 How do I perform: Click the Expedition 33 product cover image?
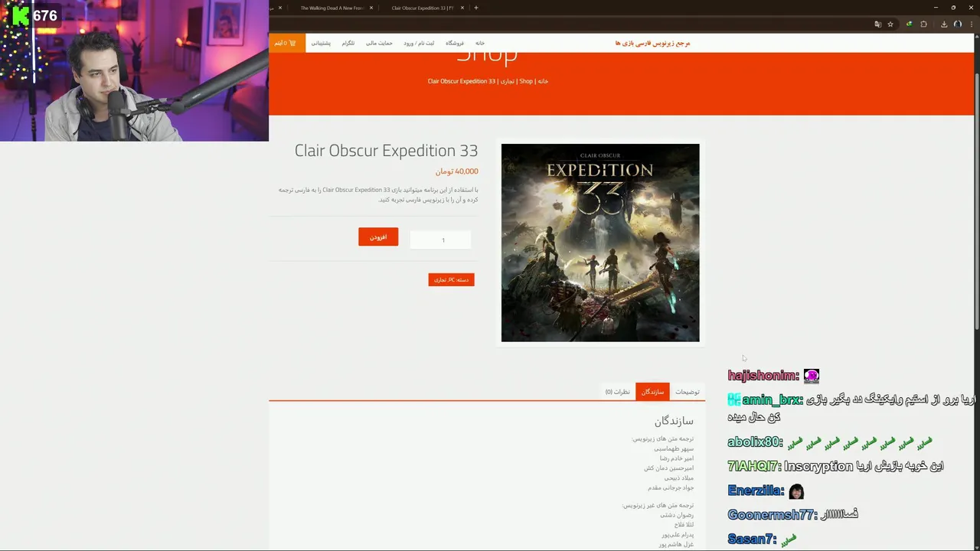pyautogui.click(x=600, y=243)
